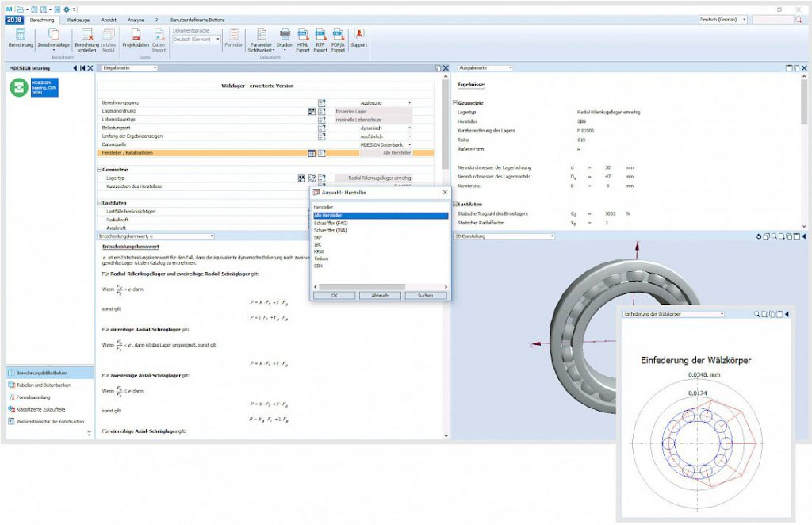Click help icon beside Berechnungsgang
Viewport: 812px width, 525px height.
click(x=322, y=103)
